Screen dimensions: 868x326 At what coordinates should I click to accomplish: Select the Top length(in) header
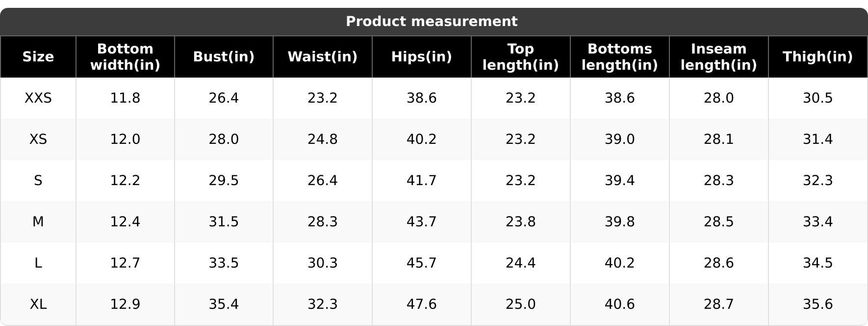(x=521, y=57)
